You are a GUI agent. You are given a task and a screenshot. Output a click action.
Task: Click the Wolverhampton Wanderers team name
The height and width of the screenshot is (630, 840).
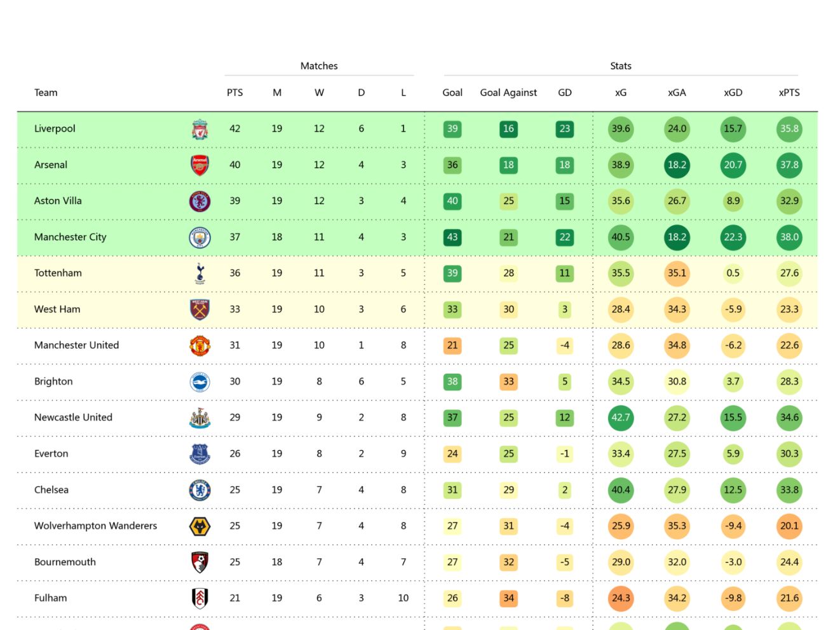coord(95,526)
